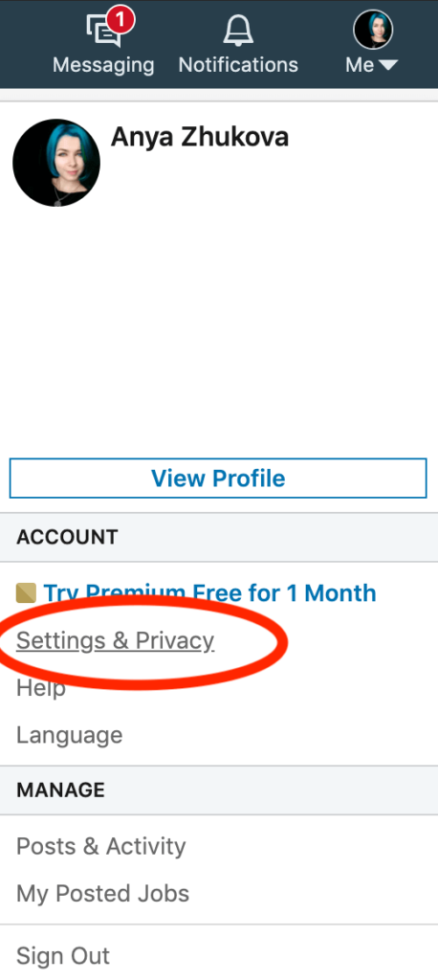Open Posts & Activity under Manage
The width and height of the screenshot is (438, 980).
[101, 846]
